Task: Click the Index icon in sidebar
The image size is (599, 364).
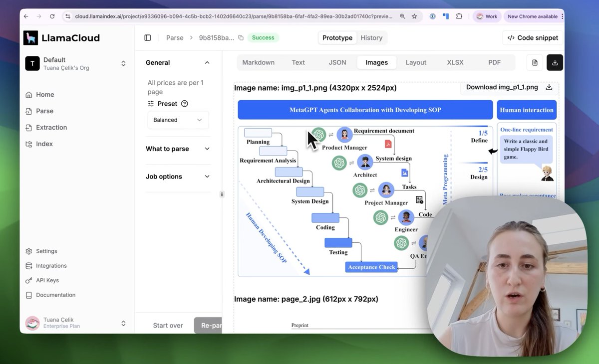Action: (29, 144)
